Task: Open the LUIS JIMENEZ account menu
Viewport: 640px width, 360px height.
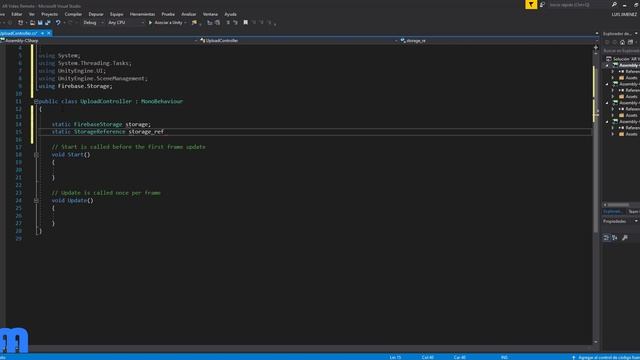Action: pyautogui.click(x=624, y=14)
